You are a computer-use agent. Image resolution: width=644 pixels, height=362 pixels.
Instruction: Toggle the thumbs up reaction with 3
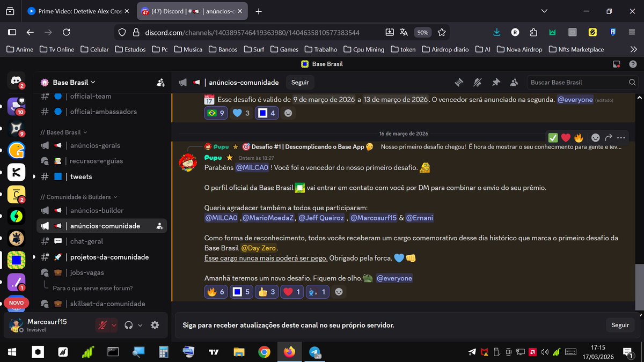click(266, 292)
